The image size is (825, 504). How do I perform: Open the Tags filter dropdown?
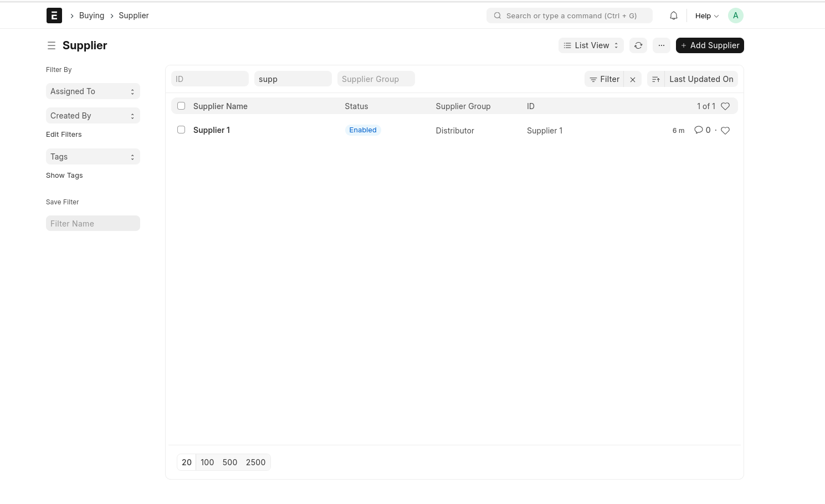point(93,157)
